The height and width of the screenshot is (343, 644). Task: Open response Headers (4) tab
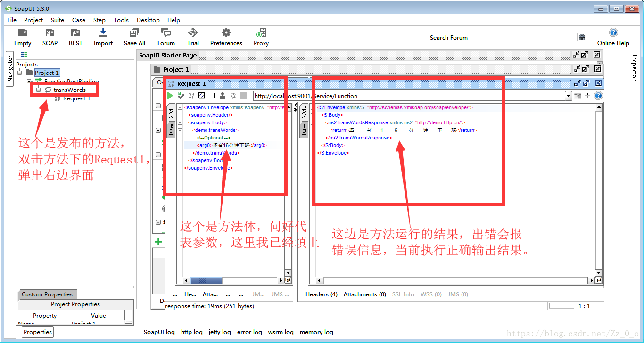coord(322,294)
